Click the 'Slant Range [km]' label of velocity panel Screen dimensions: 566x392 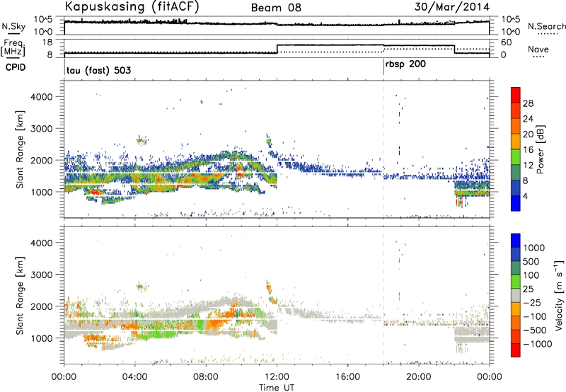tap(20, 296)
